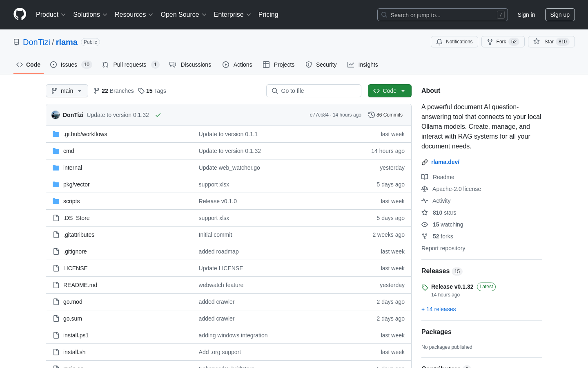588x368 pixels.
Task: Switch to the Insights tab
Action: (x=363, y=65)
